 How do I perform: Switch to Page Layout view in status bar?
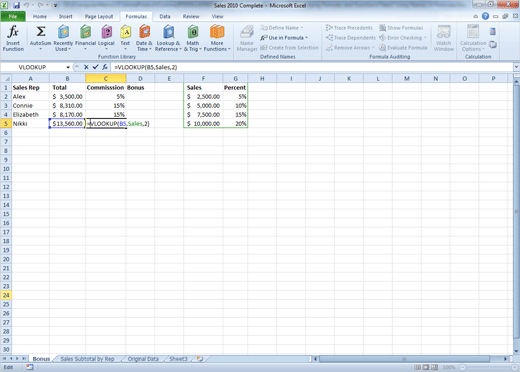(426, 367)
